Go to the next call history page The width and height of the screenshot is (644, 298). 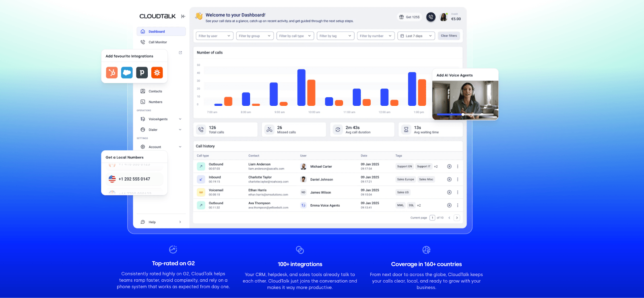(457, 218)
